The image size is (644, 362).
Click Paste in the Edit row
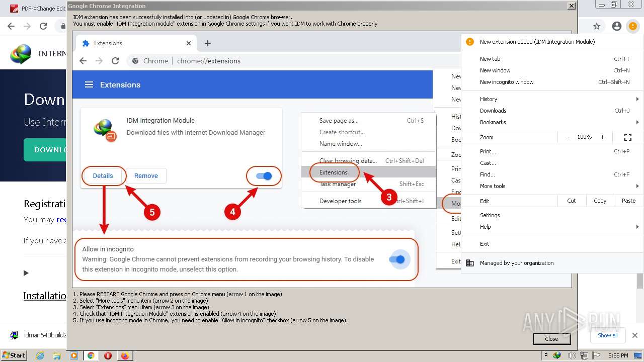click(628, 201)
